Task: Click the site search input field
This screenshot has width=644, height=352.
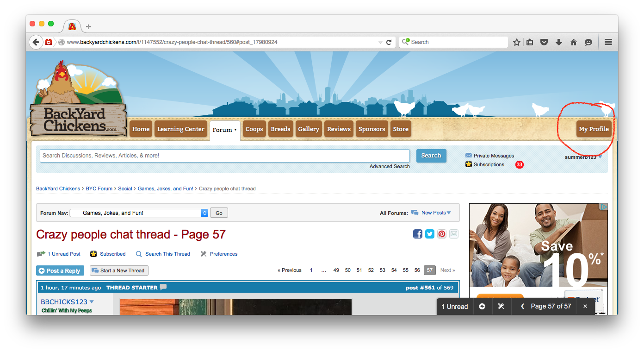Action: tap(224, 156)
